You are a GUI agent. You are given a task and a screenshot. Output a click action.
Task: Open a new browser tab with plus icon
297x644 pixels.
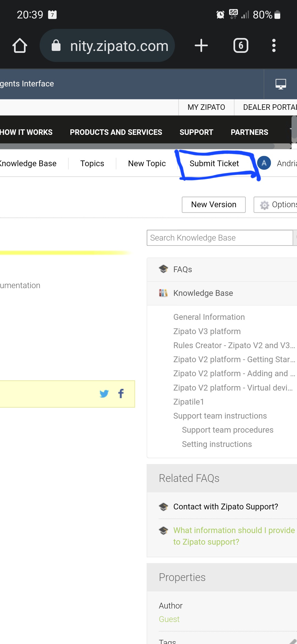(x=201, y=45)
